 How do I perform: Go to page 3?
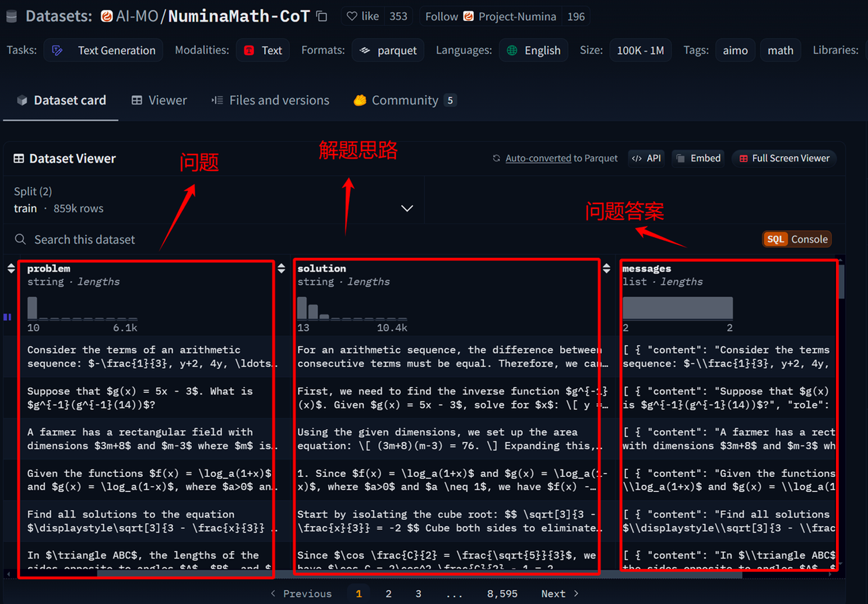418,594
